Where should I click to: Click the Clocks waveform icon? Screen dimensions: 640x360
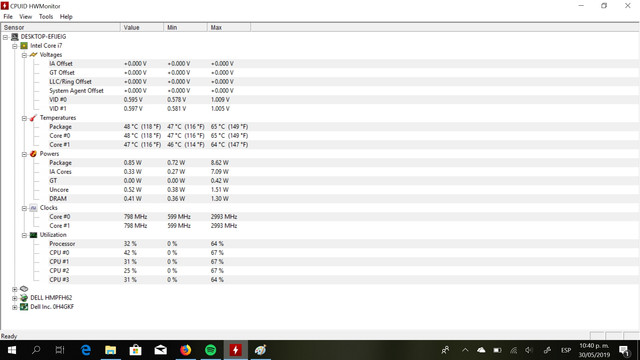(x=33, y=208)
